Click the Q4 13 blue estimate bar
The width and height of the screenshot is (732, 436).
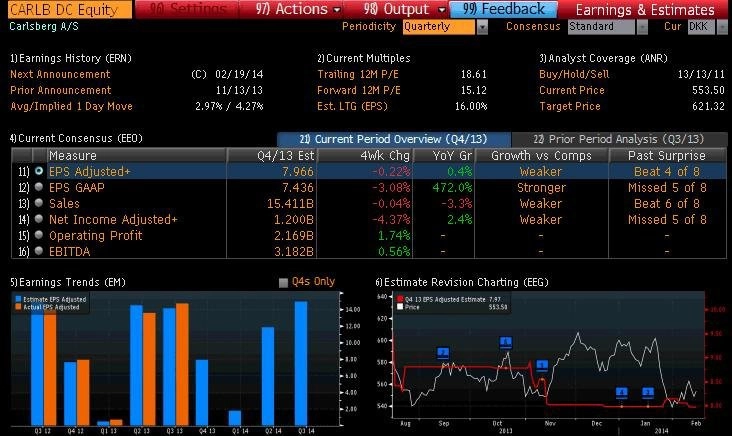click(x=202, y=392)
